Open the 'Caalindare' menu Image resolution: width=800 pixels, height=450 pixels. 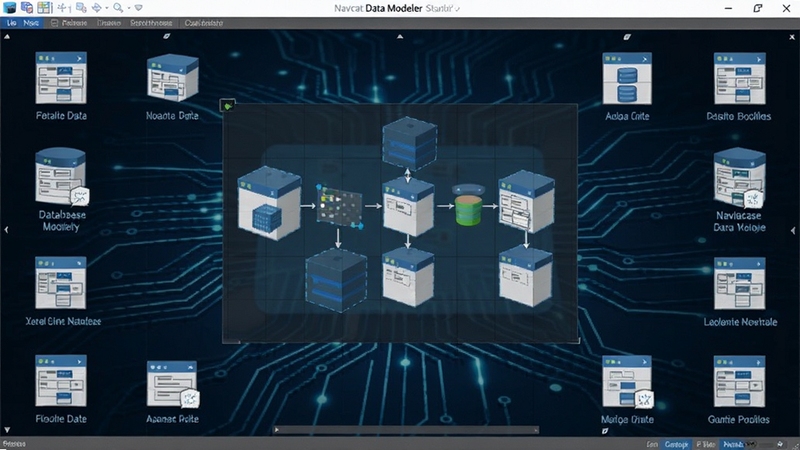pos(204,23)
